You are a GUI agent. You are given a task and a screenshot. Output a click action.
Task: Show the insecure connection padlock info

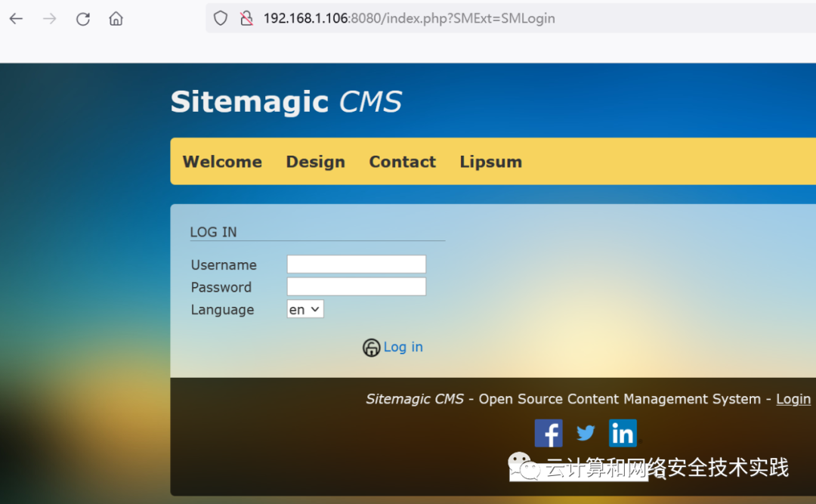pyautogui.click(x=246, y=18)
